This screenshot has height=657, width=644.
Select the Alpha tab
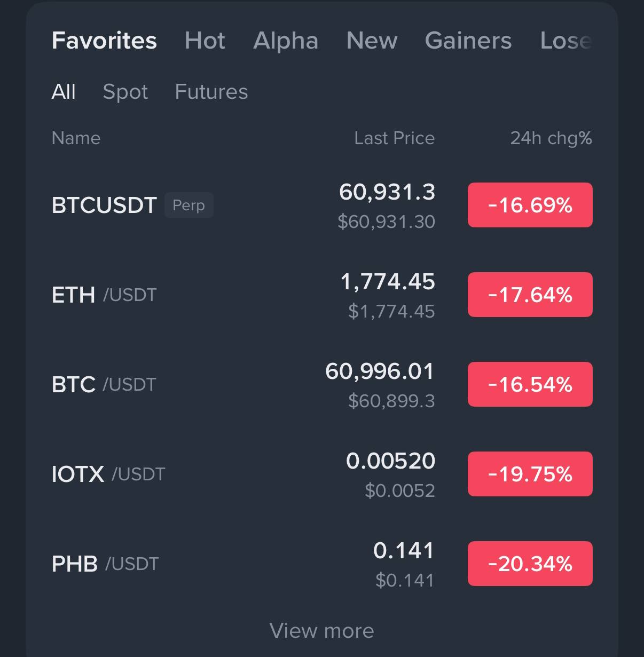coord(286,41)
